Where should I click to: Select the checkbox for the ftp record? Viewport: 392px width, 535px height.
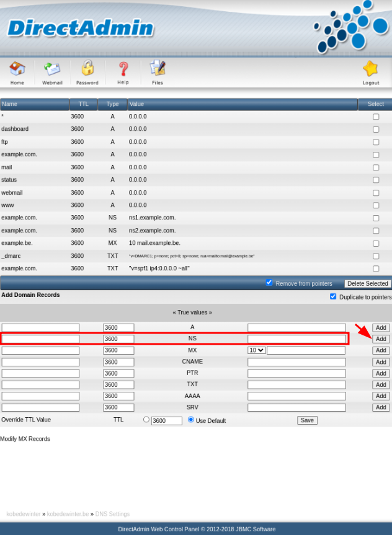click(x=376, y=142)
